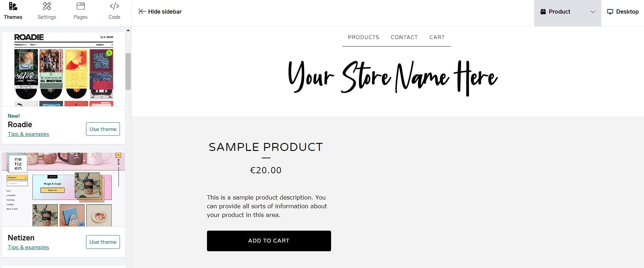Click Use theme for Netizen
This screenshot has height=268, width=644.
(103, 242)
